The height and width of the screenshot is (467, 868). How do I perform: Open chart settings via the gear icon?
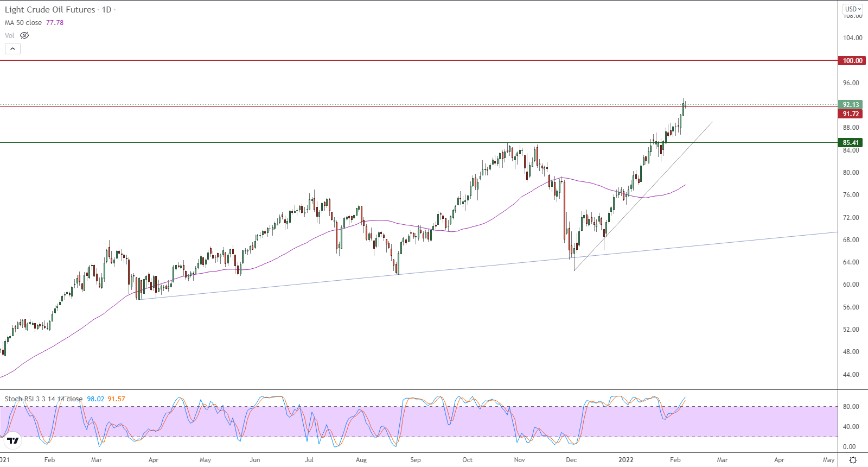(853, 460)
